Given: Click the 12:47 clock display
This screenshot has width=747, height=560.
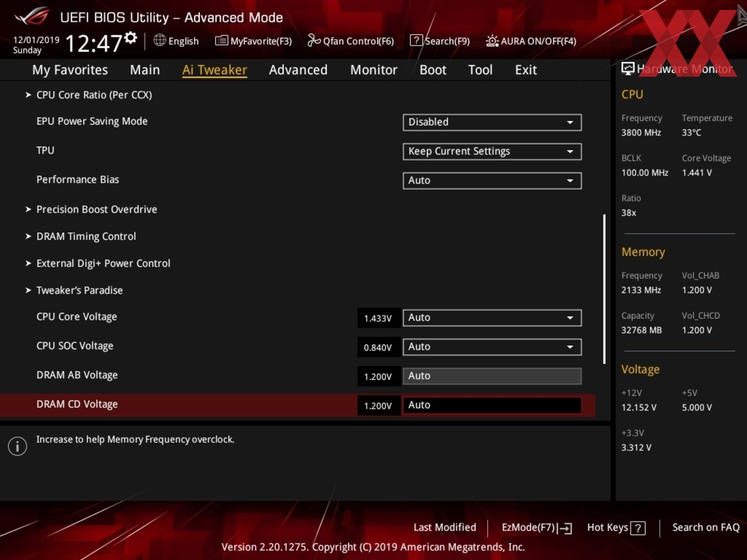Looking at the screenshot, I should click(93, 43).
